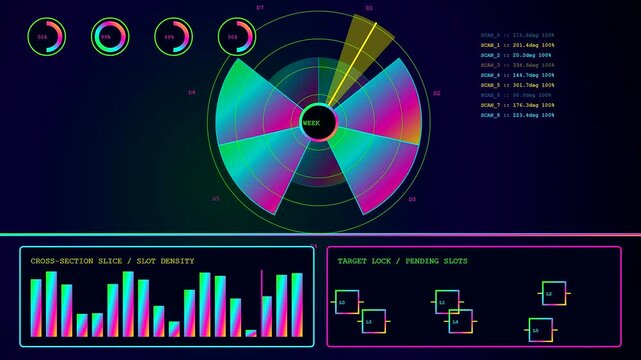
Task: Click the CROSS-SECTION SLICE / SLOT DENSITY title
Action: (112, 261)
